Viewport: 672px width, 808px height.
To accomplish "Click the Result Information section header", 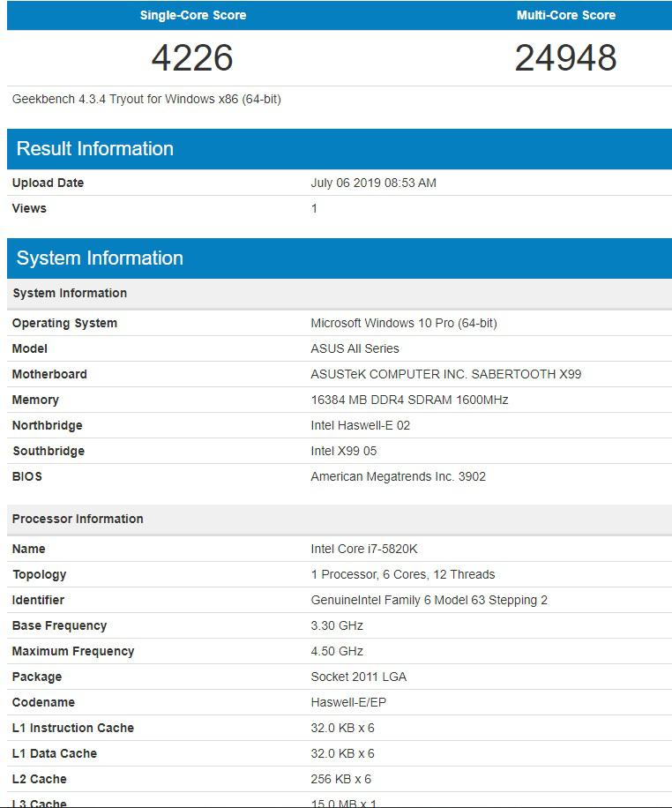I will pyautogui.click(x=95, y=148).
